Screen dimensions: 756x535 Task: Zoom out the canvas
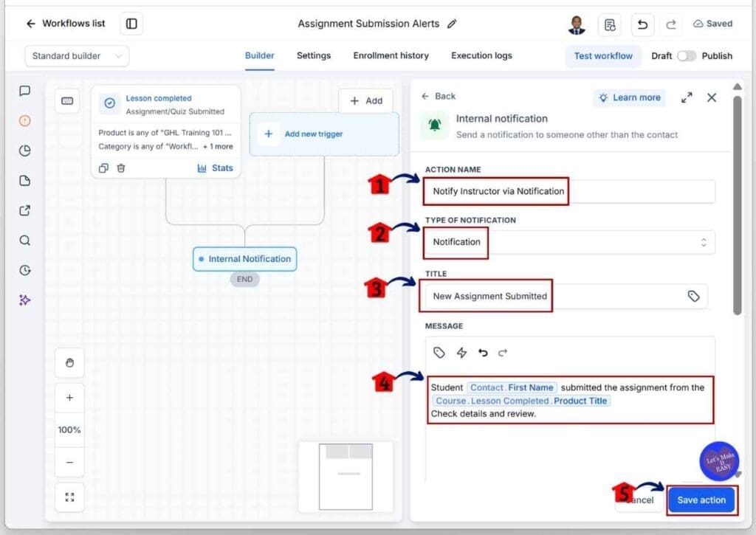click(x=69, y=462)
